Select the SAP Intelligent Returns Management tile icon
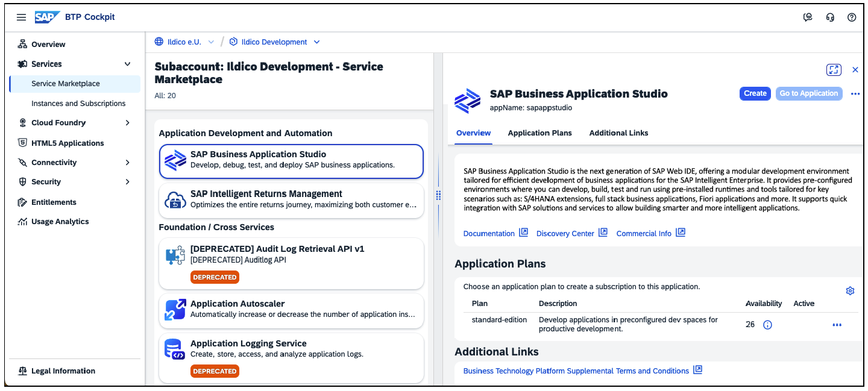 (175, 199)
